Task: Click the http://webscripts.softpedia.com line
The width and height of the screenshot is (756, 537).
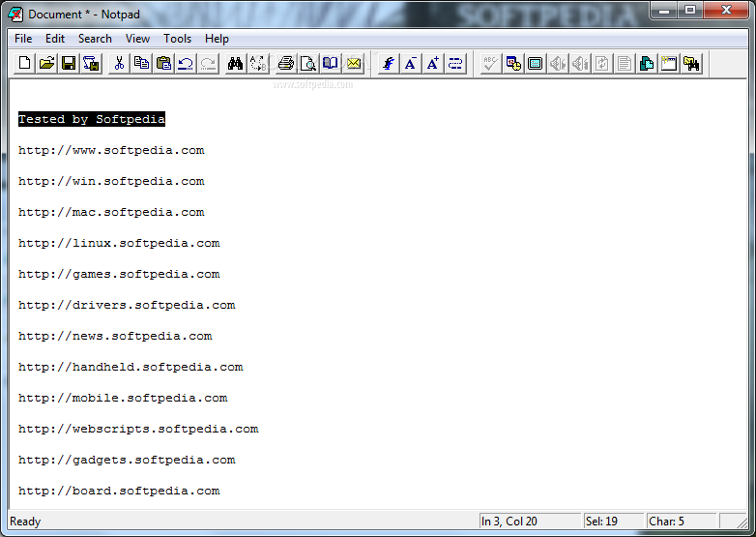Action: (x=138, y=429)
